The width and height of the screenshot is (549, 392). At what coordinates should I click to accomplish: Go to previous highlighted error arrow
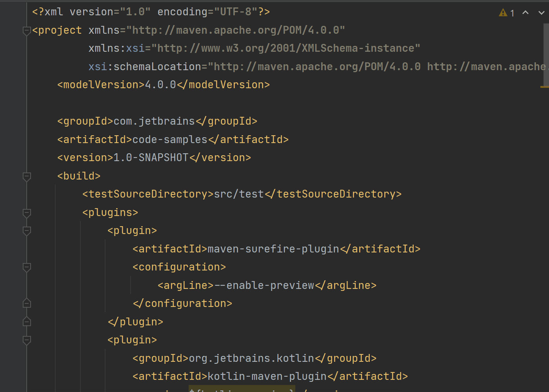525,13
